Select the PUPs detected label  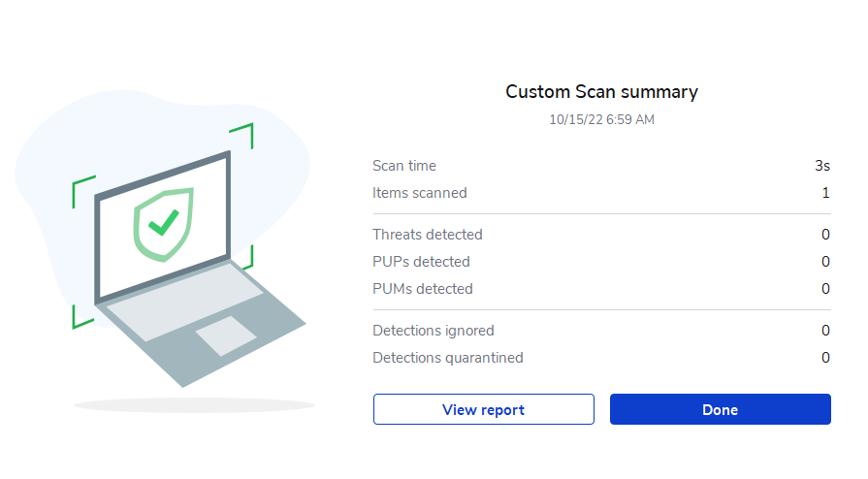tap(421, 262)
